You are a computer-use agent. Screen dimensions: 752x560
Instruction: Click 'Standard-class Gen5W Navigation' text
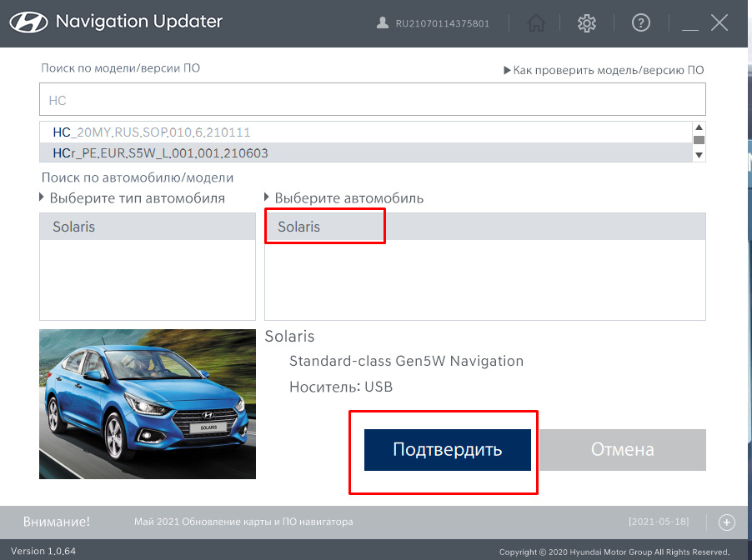(406, 361)
